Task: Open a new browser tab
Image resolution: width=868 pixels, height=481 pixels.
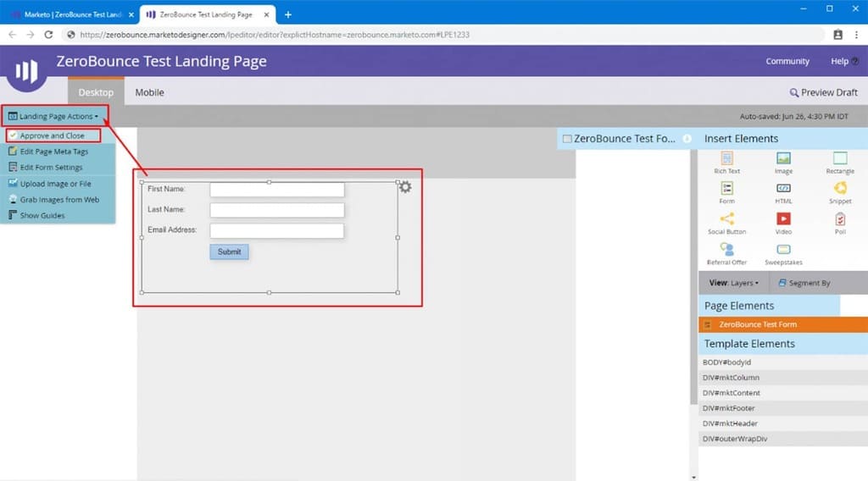Action: click(x=288, y=15)
